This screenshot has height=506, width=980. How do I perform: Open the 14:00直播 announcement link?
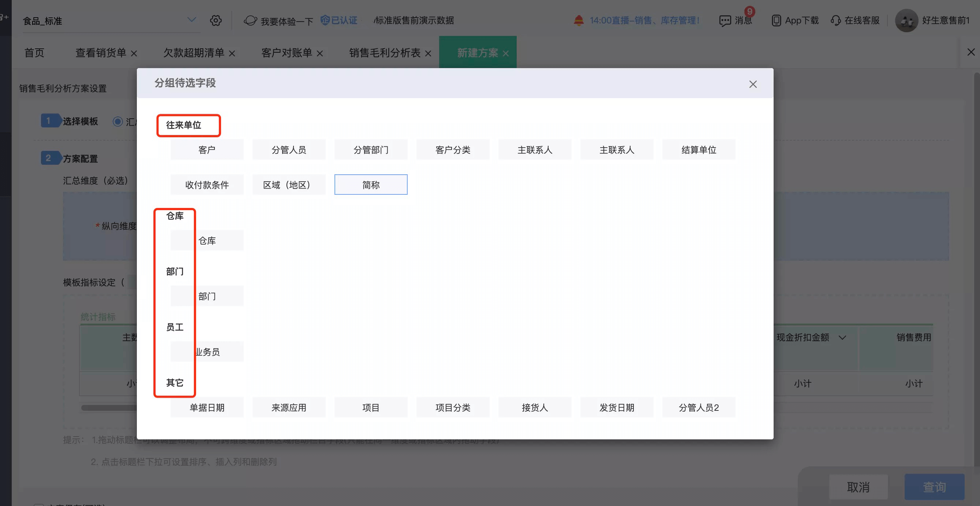click(x=644, y=21)
